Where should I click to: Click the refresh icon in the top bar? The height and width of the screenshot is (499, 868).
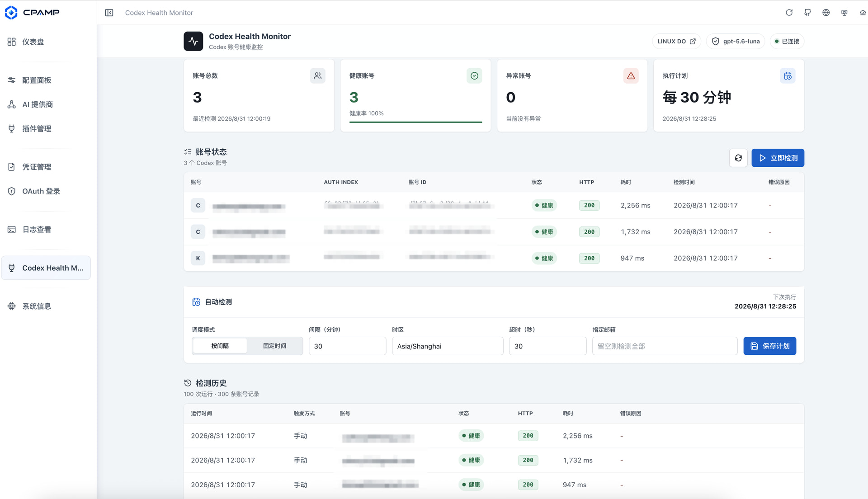(x=789, y=13)
